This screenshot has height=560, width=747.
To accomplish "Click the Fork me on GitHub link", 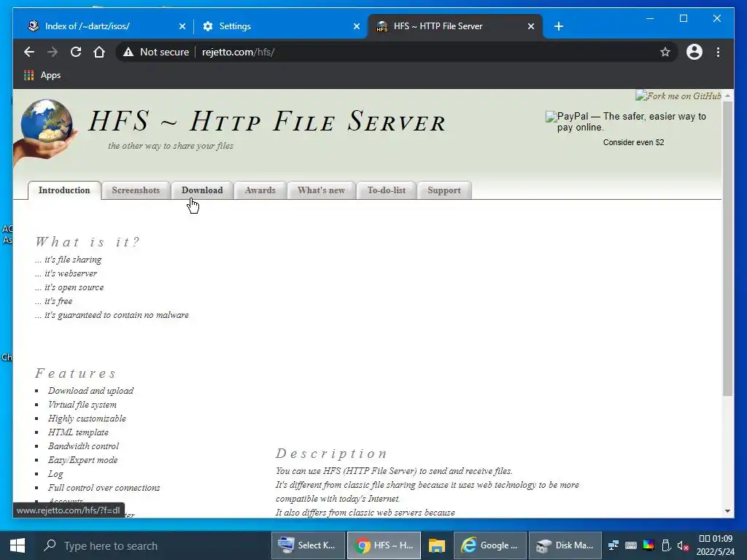I will [678, 96].
